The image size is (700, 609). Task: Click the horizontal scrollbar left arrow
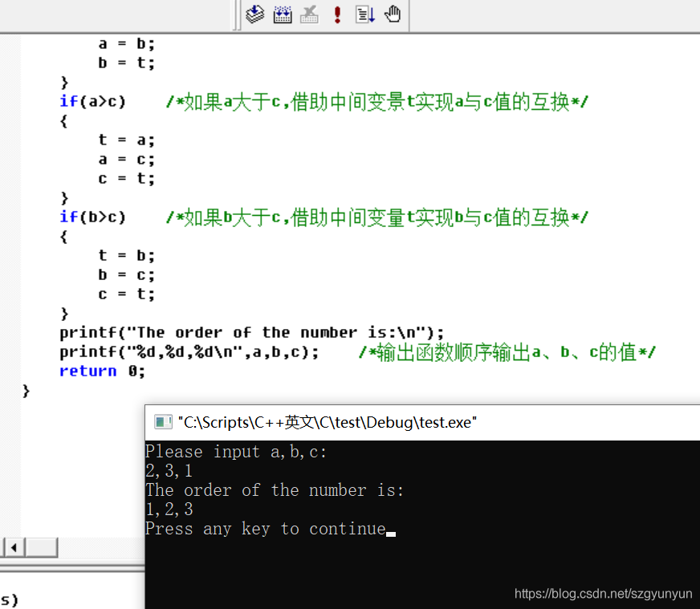(x=14, y=547)
